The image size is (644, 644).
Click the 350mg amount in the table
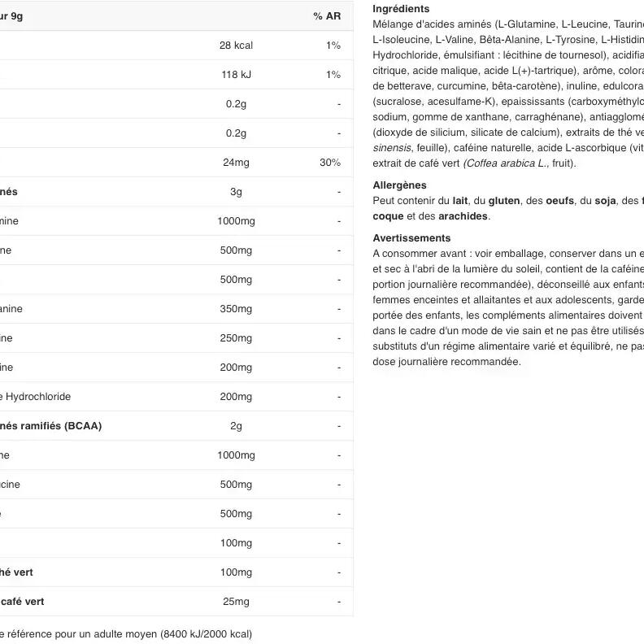(x=236, y=309)
